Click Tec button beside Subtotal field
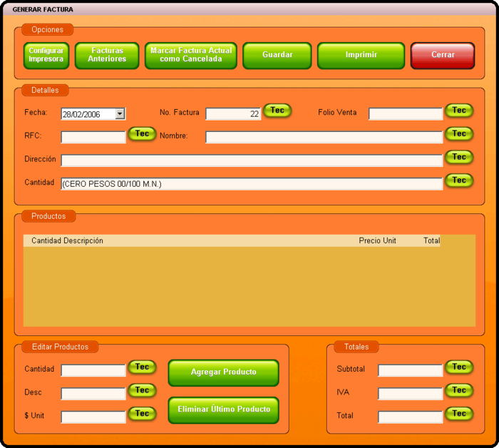This screenshot has height=448, width=499. coord(459,367)
